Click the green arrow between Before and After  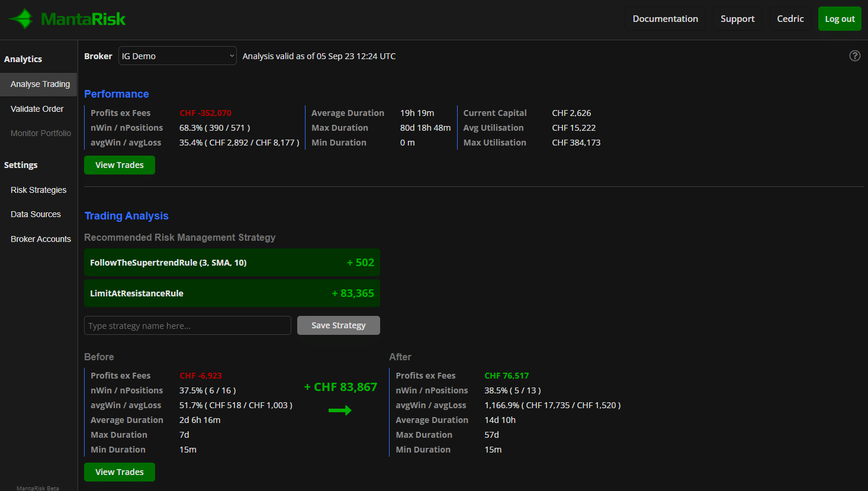point(340,411)
